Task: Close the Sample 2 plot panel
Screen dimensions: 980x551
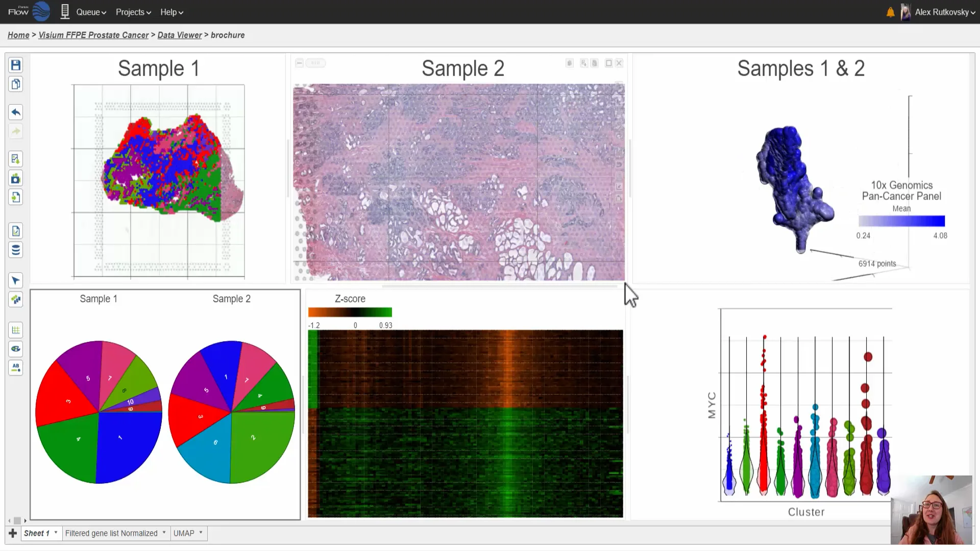Action: point(619,63)
